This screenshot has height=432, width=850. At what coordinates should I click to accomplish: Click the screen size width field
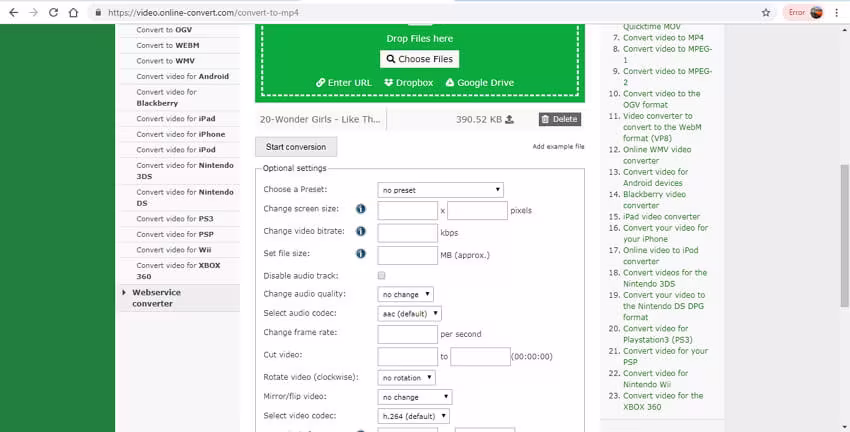click(x=408, y=210)
